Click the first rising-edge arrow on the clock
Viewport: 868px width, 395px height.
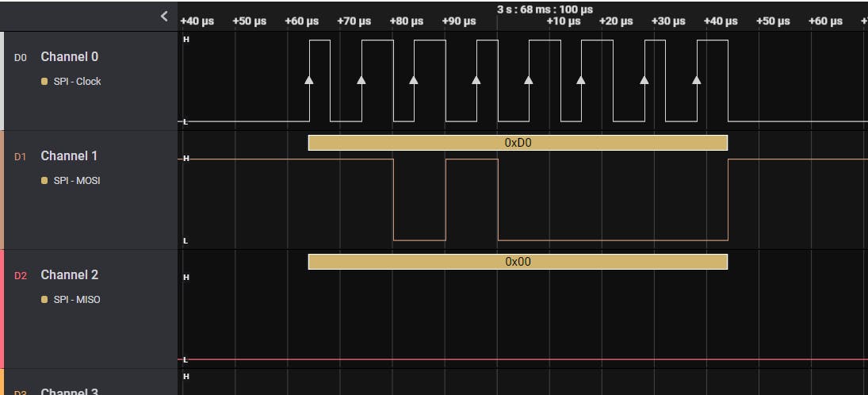[309, 79]
